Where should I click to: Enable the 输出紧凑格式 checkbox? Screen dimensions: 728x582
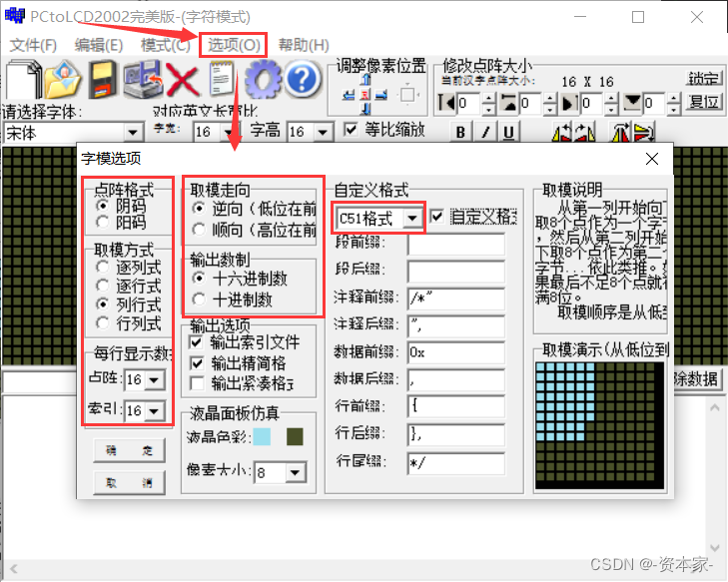197,383
